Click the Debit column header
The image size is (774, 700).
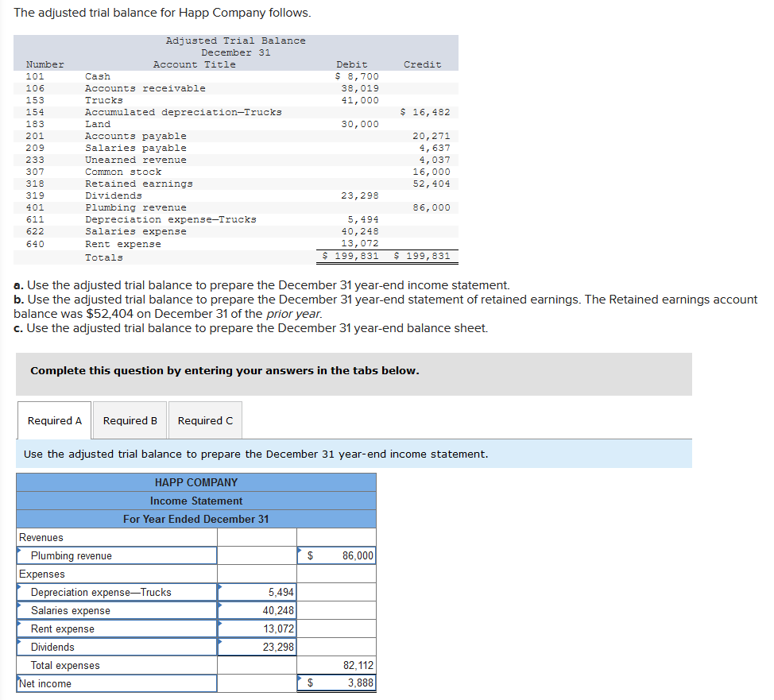pyautogui.click(x=352, y=64)
